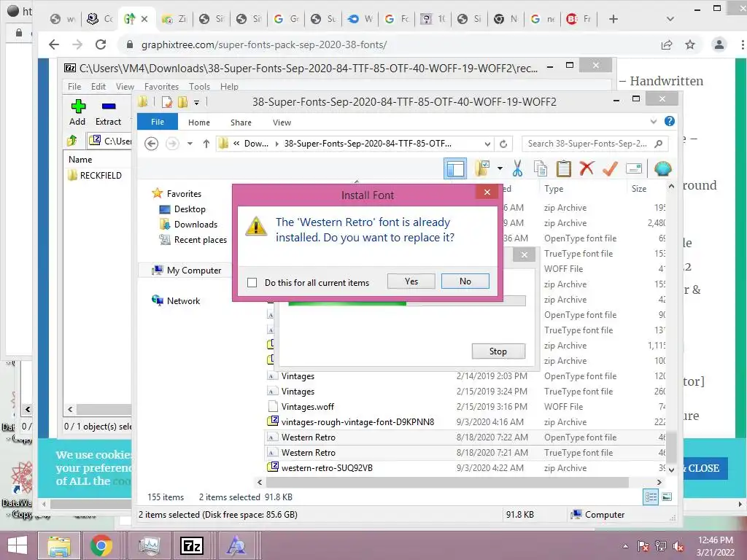
Task: Click the Copy icon in Explorer toolbar
Action: [541, 168]
